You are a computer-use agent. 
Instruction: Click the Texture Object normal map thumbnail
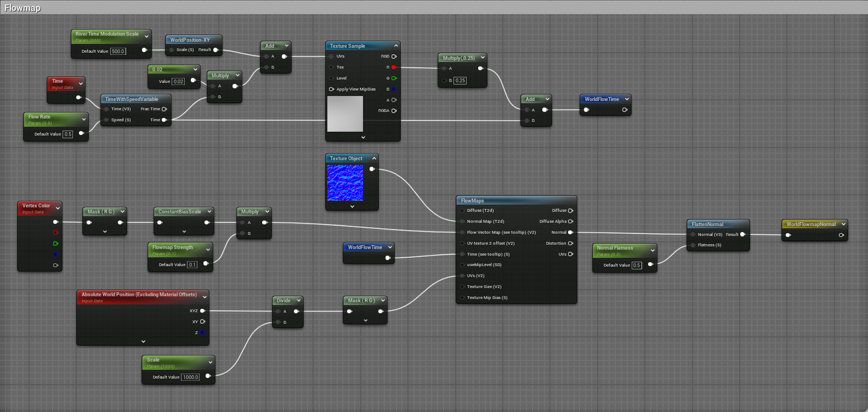(x=345, y=183)
